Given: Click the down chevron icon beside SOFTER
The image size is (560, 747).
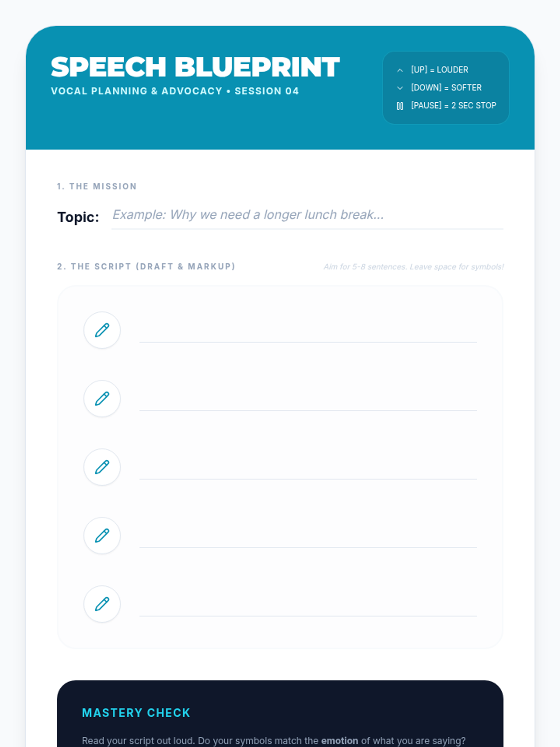Looking at the screenshot, I should tap(400, 88).
